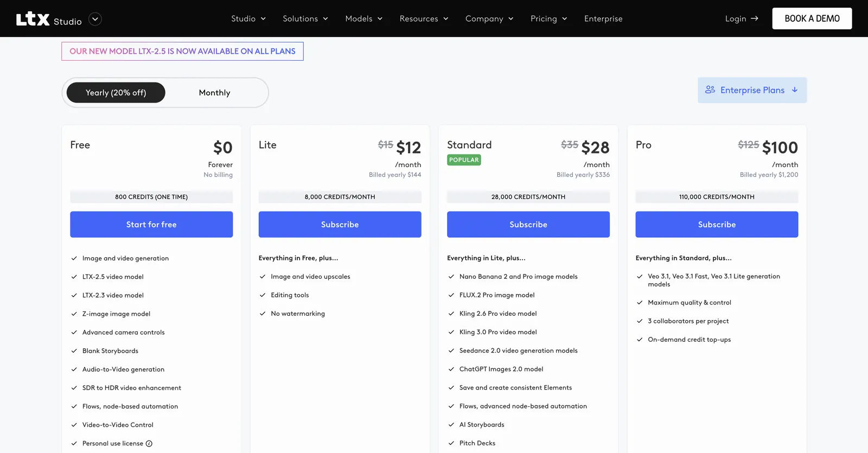The image size is (868, 453).
Task: Open the circled chevron beside Studio logo
Action: (x=95, y=19)
